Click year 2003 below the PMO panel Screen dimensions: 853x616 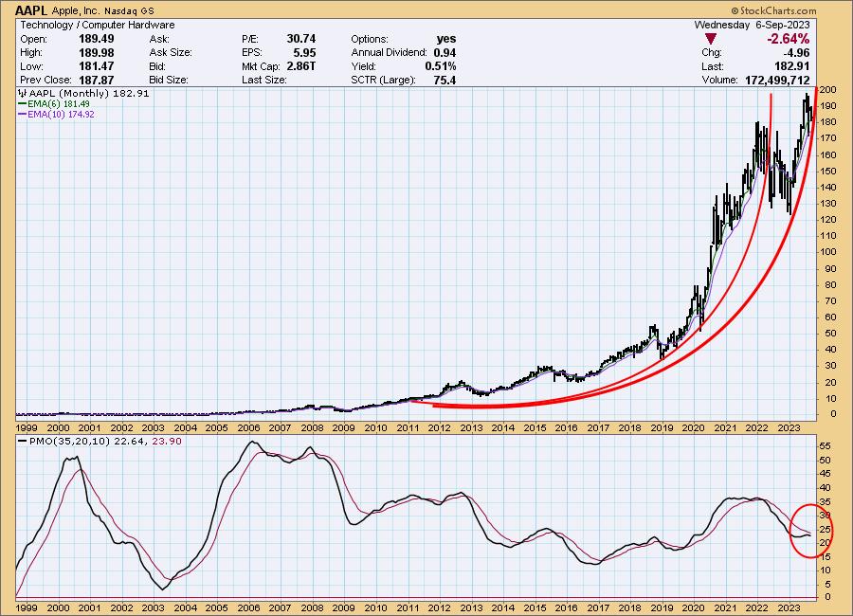[153, 607]
